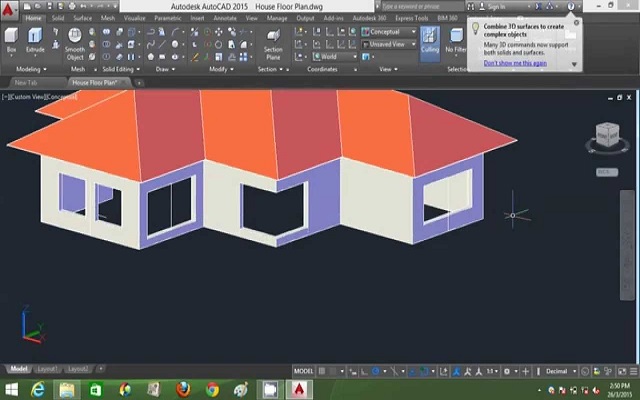Choose the Section Plane tool
This screenshot has width=640, height=400.
(272, 42)
